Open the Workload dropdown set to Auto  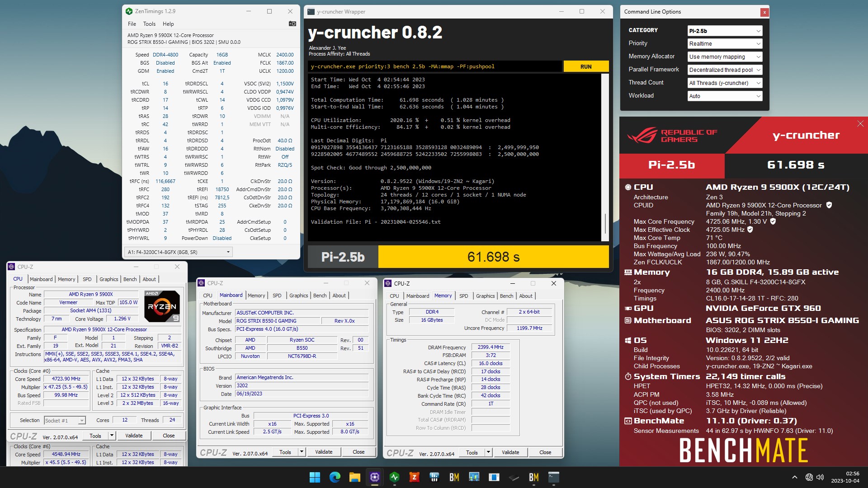pos(725,96)
